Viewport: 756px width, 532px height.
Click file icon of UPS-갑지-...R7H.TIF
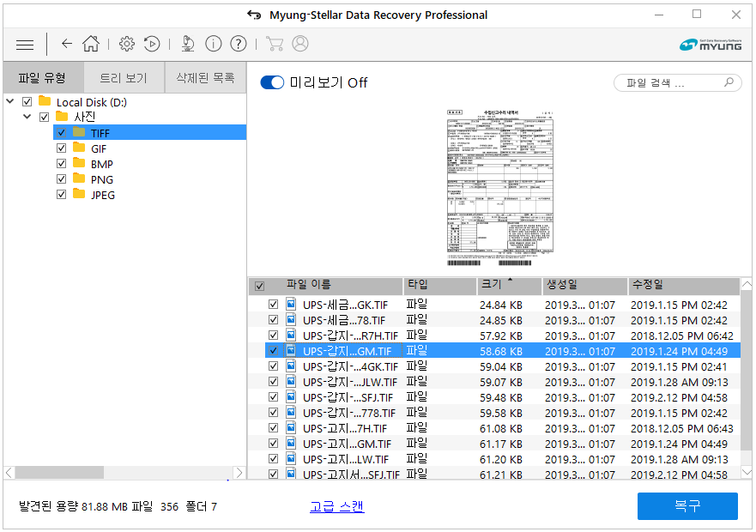point(291,336)
